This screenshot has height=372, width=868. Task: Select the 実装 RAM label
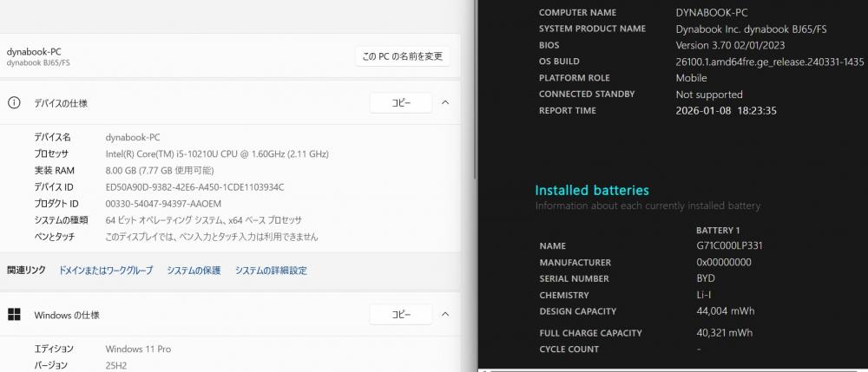[x=54, y=170]
